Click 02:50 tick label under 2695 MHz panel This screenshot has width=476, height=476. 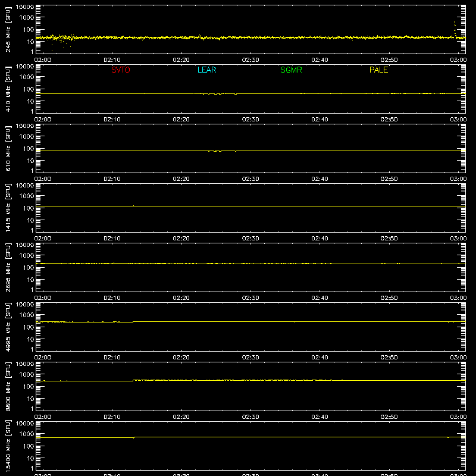point(389,298)
